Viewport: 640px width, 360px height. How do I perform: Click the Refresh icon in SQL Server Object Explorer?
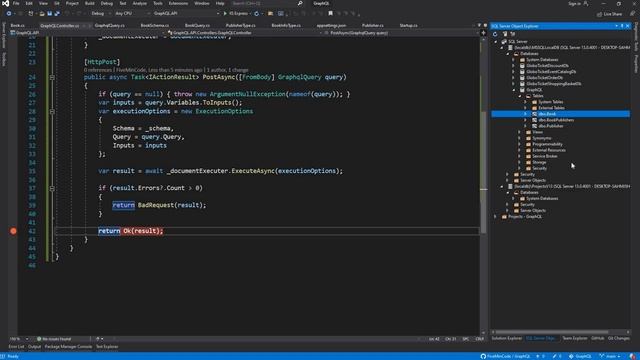pyautogui.click(x=495, y=34)
